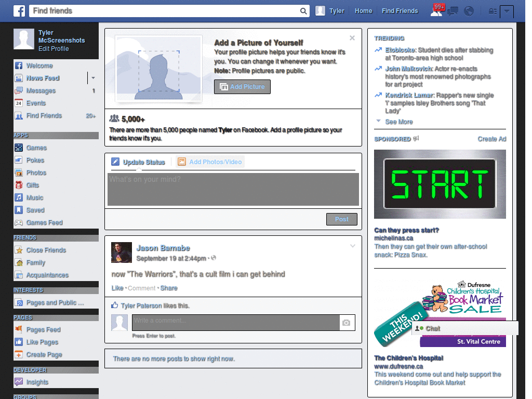
Task: Click the search magnifier icon
Action: [303, 11]
